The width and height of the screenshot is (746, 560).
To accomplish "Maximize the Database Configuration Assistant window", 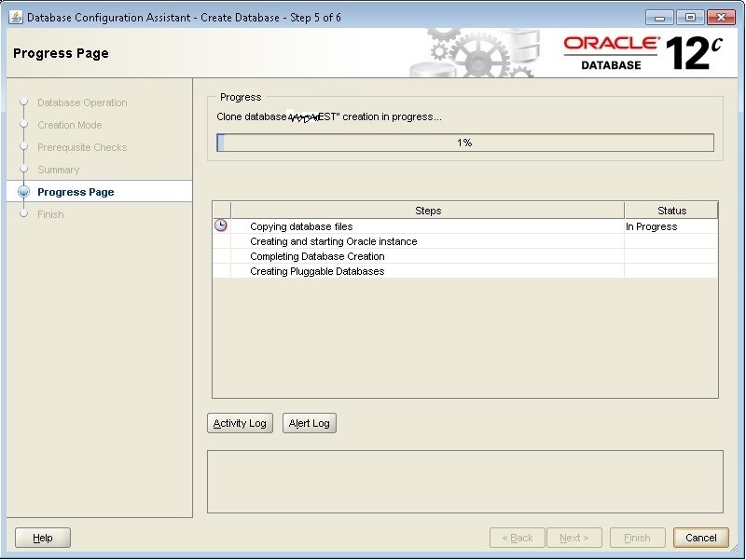I will point(690,18).
